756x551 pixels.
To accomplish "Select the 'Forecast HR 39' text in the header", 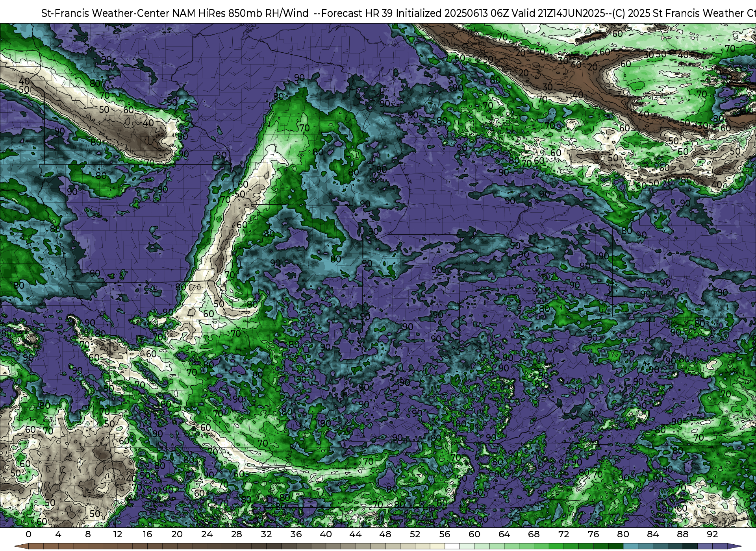I will (x=357, y=13).
